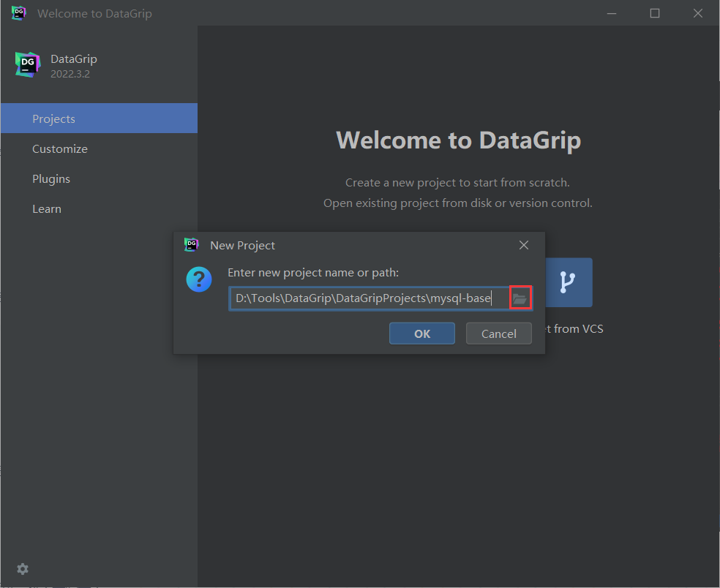
Task: Confirm project creation with OK
Action: tap(421, 333)
